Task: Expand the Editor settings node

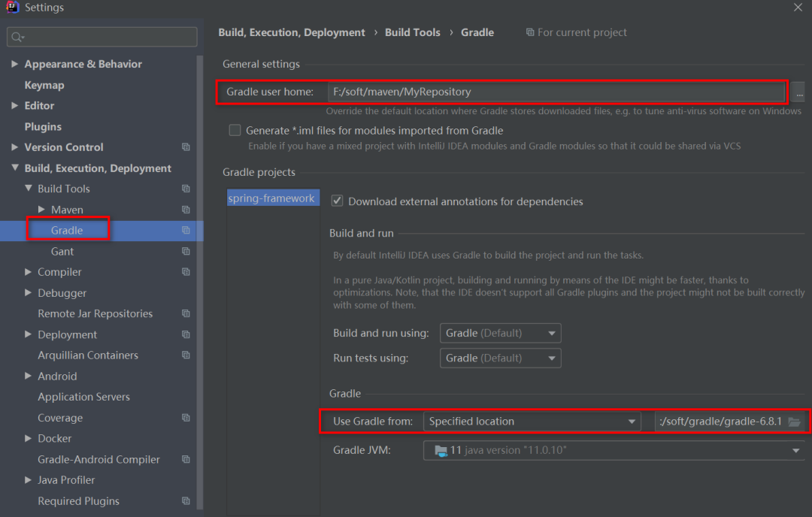Action: [x=14, y=105]
